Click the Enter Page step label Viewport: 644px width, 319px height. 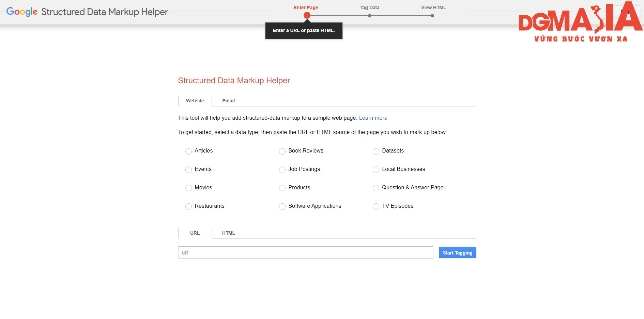tap(306, 8)
